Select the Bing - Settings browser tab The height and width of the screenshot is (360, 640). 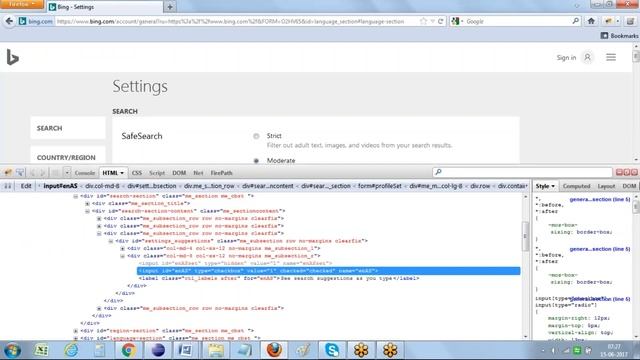pos(105,7)
